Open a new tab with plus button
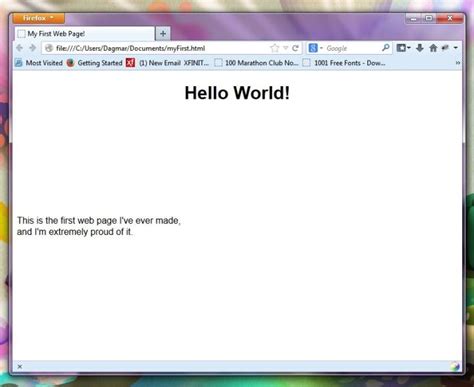The image size is (474, 387). click(x=163, y=34)
